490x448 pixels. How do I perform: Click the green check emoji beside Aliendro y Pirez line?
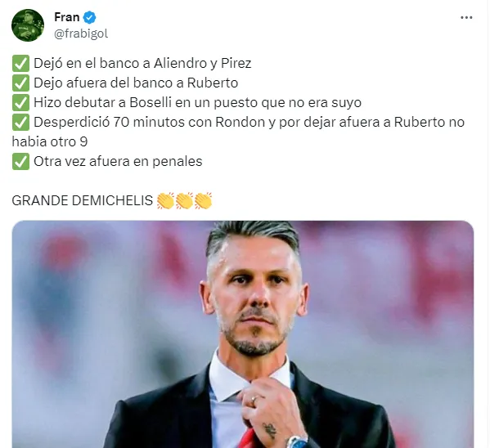[20, 64]
